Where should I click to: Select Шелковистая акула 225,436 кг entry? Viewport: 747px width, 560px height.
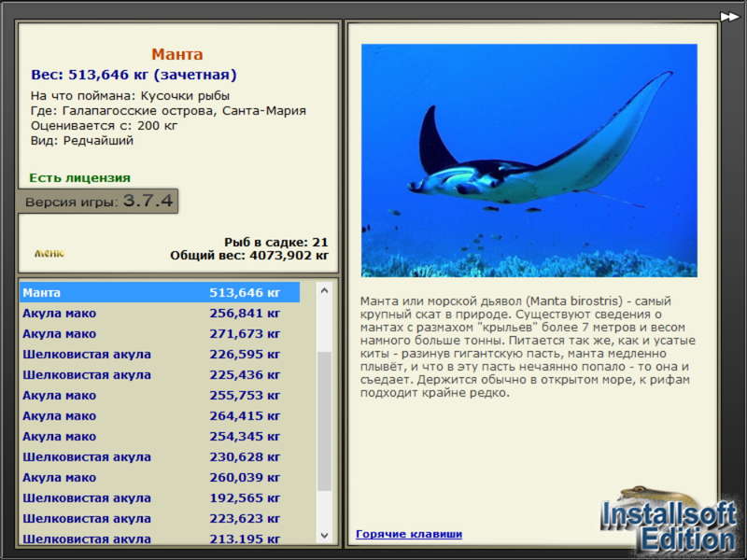[x=160, y=374]
